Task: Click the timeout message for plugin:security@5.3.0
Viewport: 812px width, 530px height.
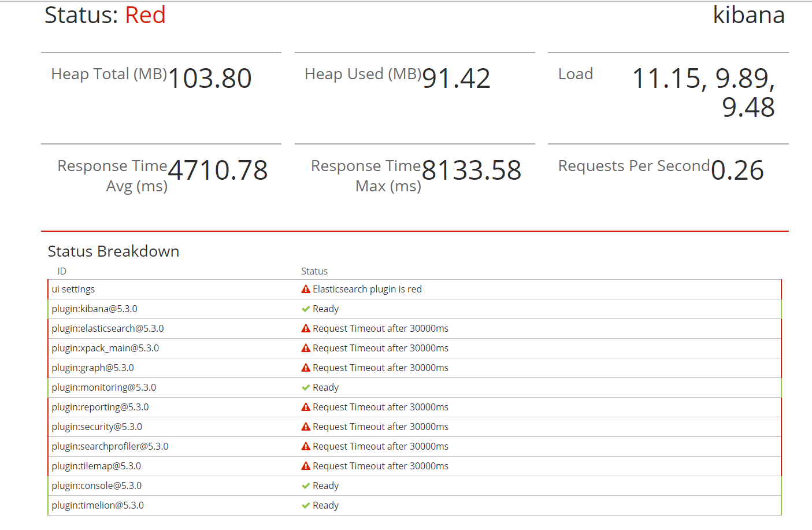Action: [380, 427]
